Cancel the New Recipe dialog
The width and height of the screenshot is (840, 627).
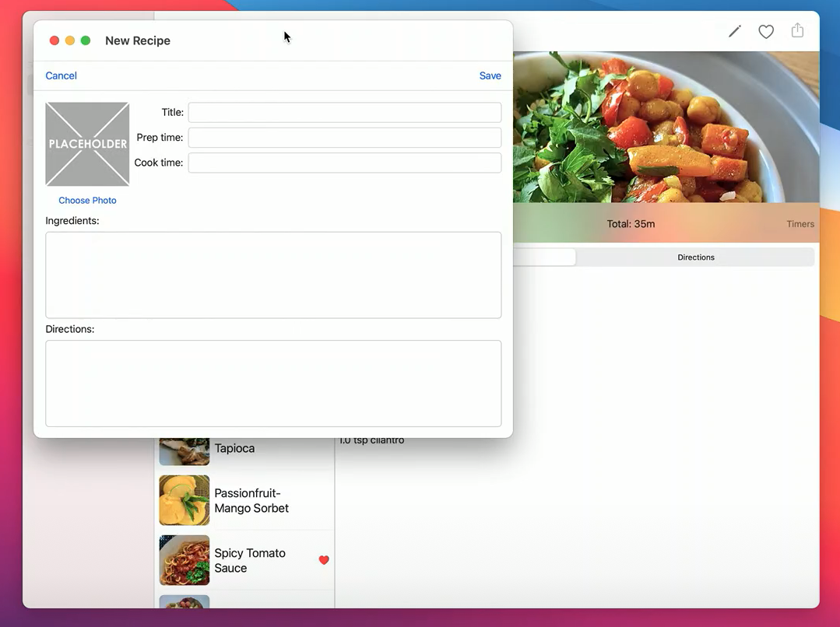[x=61, y=75]
